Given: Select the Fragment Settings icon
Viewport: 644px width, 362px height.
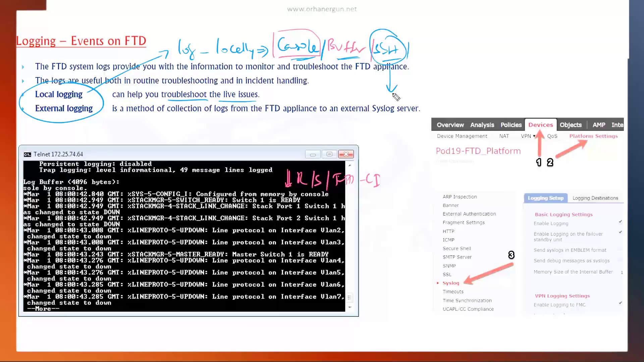Looking at the screenshot, I should pyautogui.click(x=464, y=222).
